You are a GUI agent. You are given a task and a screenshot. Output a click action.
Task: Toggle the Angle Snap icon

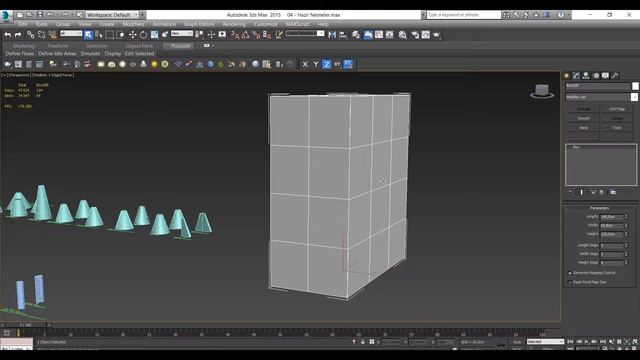(x=245, y=35)
